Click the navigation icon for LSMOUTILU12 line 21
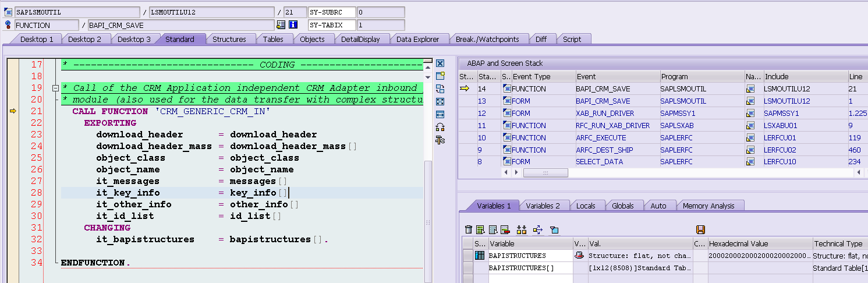The image size is (868, 283). click(x=750, y=89)
